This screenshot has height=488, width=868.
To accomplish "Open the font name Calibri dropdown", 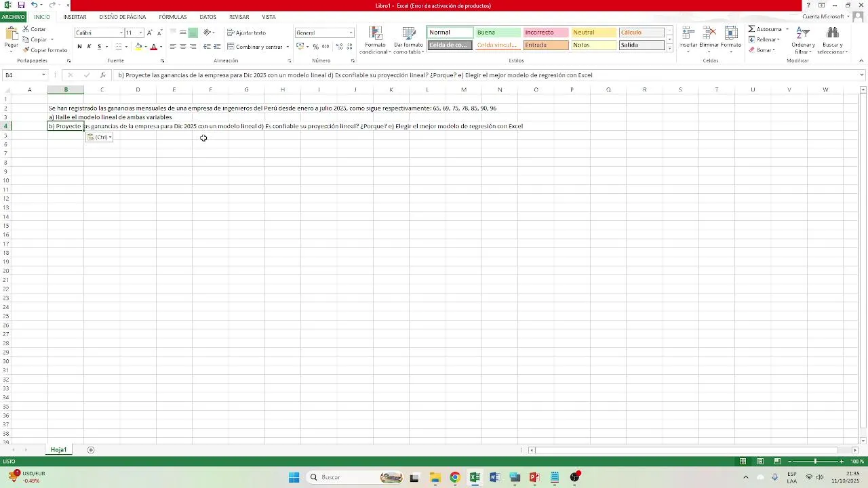I will [121, 33].
